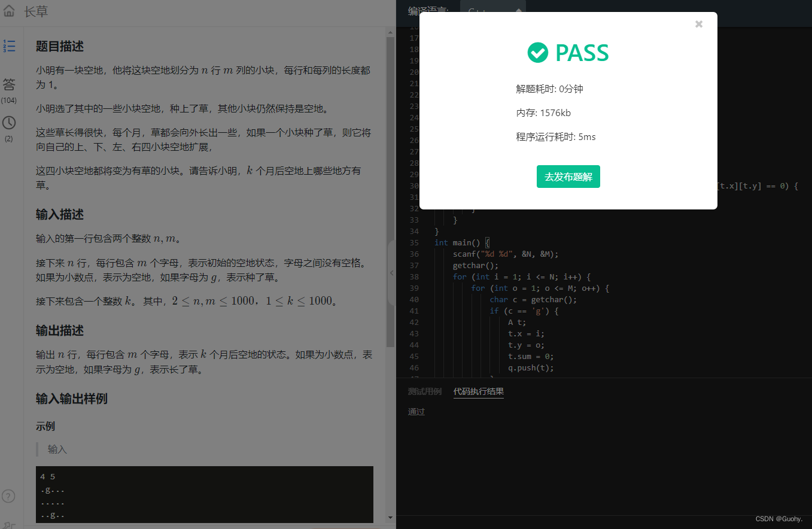812x529 pixels.
Task: Collapse the problem panel with the handle arrow
Action: [392, 273]
